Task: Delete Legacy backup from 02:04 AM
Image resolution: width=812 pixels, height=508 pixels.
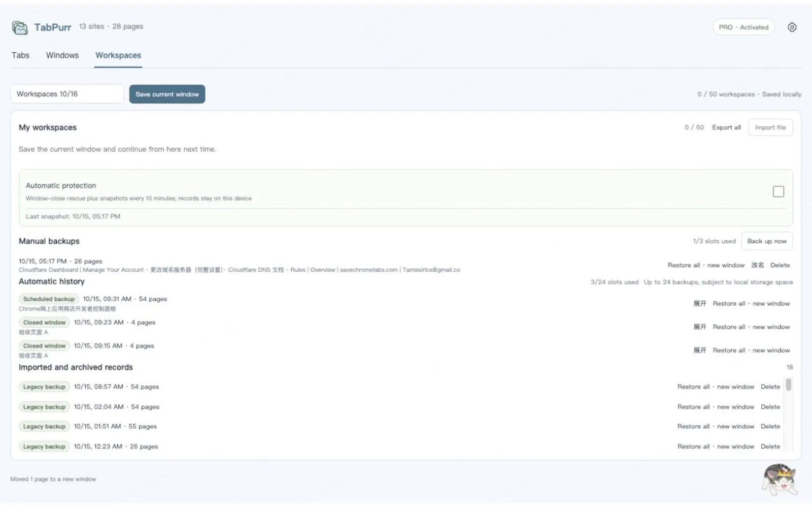Action: pos(770,407)
